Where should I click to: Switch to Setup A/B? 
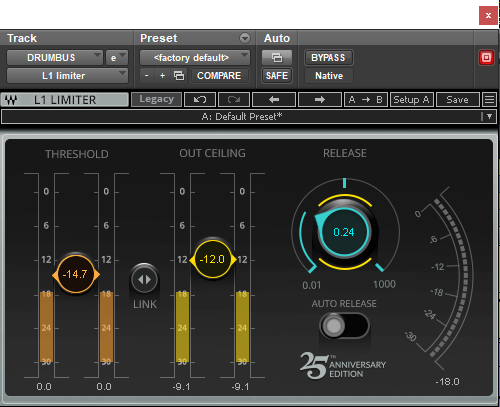pos(412,100)
